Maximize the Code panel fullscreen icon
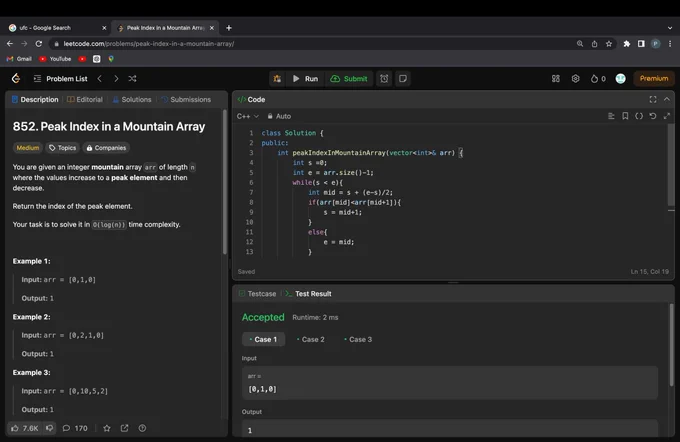 pyautogui.click(x=653, y=99)
